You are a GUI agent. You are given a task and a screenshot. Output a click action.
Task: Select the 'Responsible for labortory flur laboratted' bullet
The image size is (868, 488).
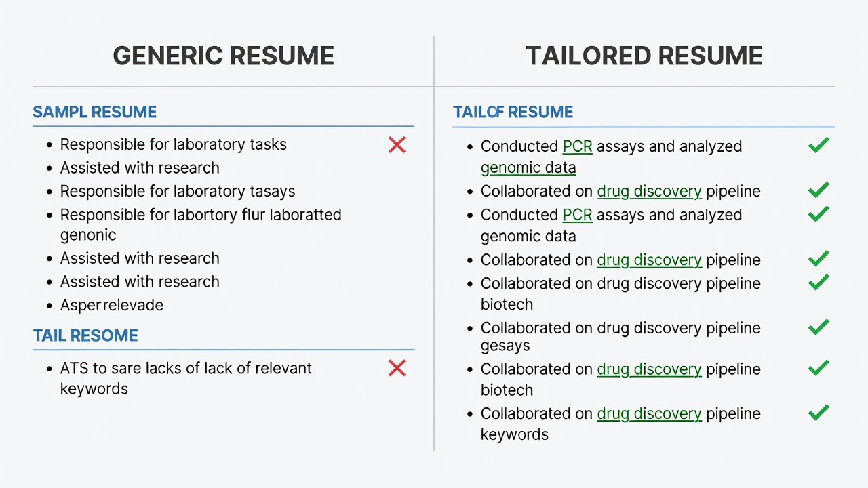[201, 225]
